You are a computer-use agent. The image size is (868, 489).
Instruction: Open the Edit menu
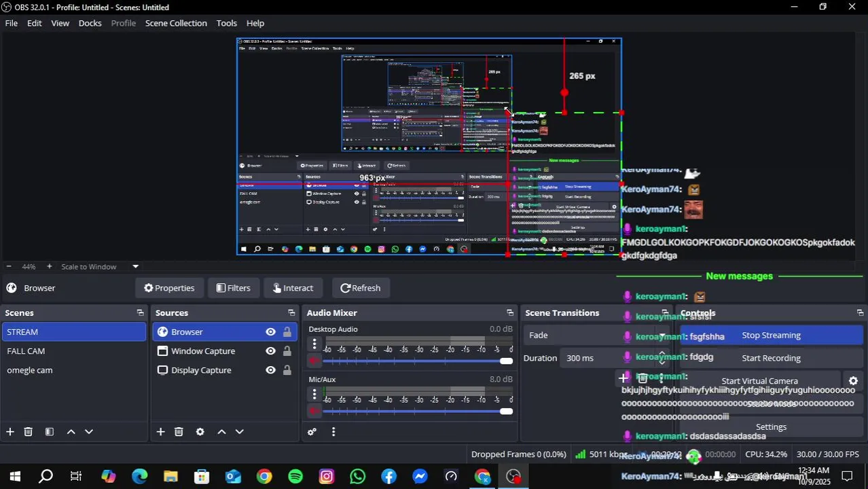click(x=35, y=23)
